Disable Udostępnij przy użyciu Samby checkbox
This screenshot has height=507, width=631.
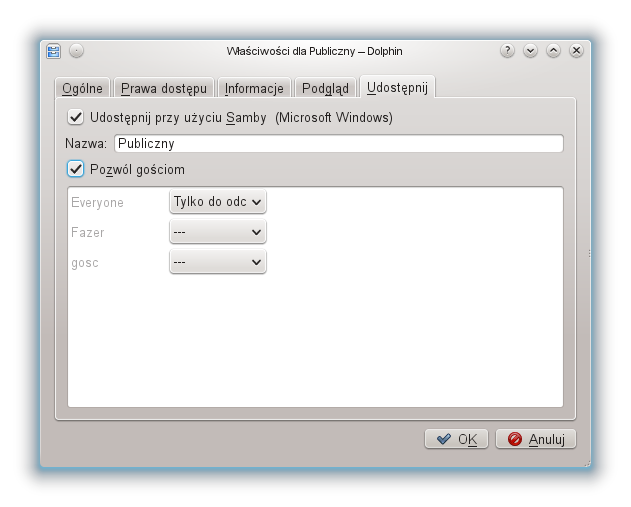75,117
